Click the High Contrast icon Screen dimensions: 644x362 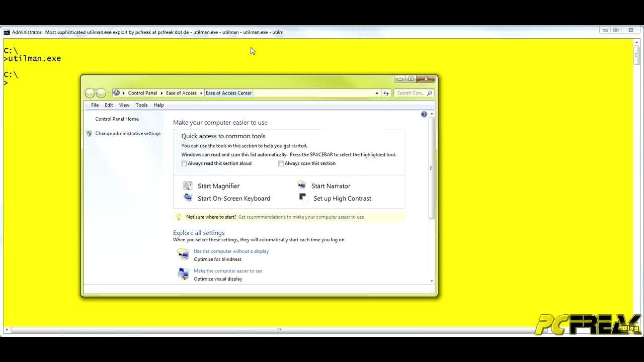click(x=303, y=197)
